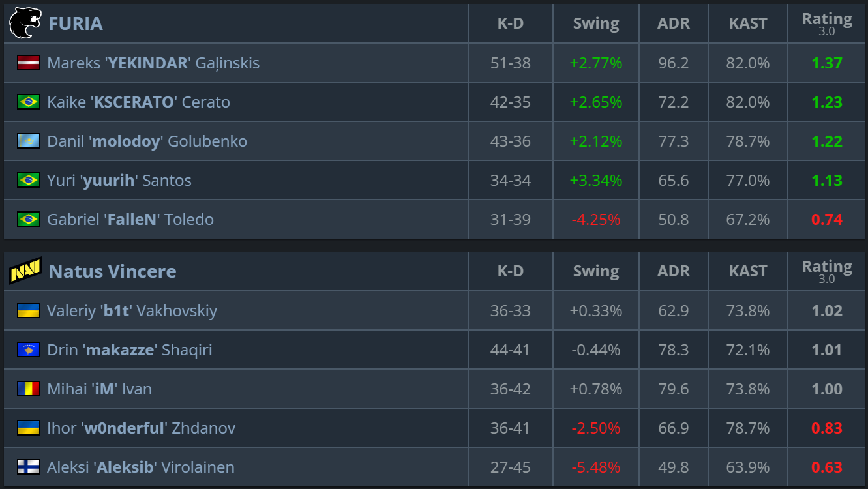
Task: Open Mareks 'YEKINDAR' Gaļinskis player profile
Action: 153,63
